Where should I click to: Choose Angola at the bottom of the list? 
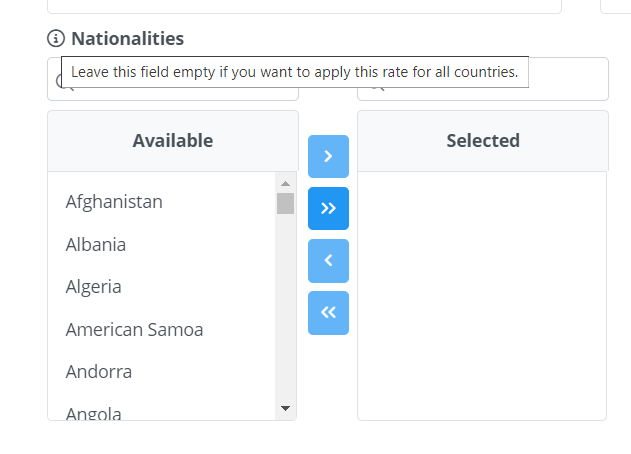click(x=94, y=413)
